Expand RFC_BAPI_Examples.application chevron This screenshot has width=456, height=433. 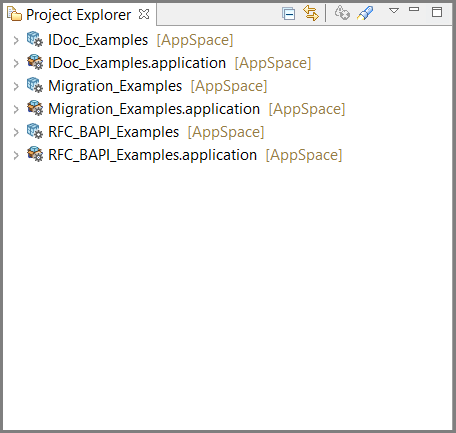pos(16,155)
